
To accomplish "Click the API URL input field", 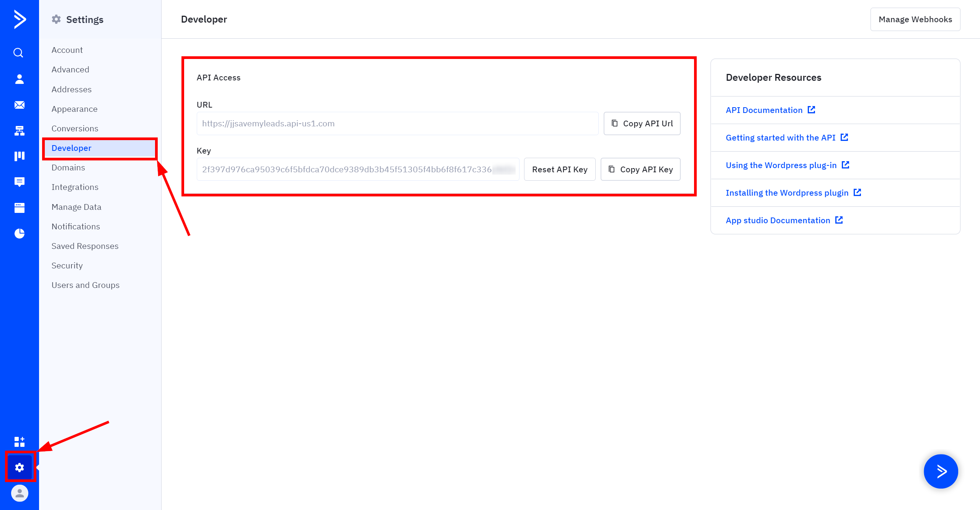I will tap(397, 123).
